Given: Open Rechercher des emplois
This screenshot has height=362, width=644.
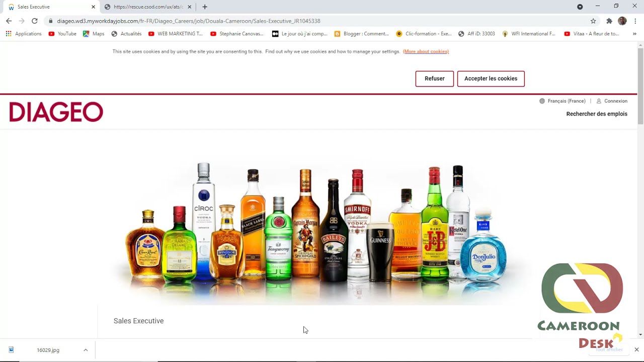Looking at the screenshot, I should tap(597, 114).
